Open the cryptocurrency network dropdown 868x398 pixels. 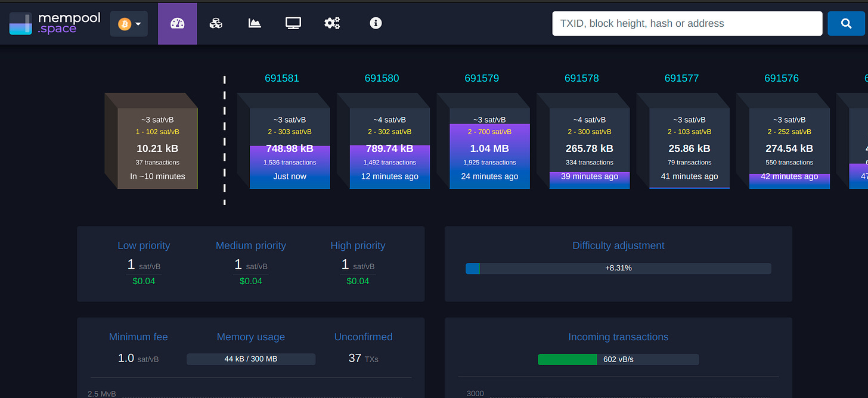point(129,23)
